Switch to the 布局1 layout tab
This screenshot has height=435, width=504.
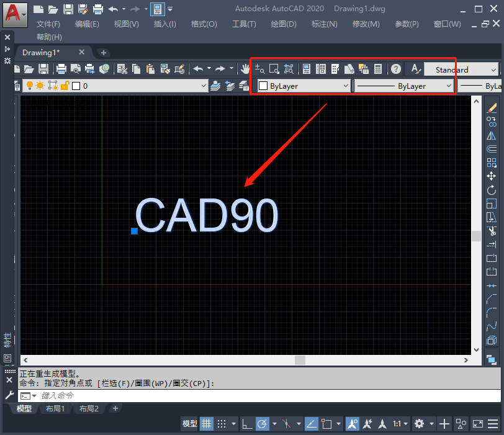tap(55, 408)
